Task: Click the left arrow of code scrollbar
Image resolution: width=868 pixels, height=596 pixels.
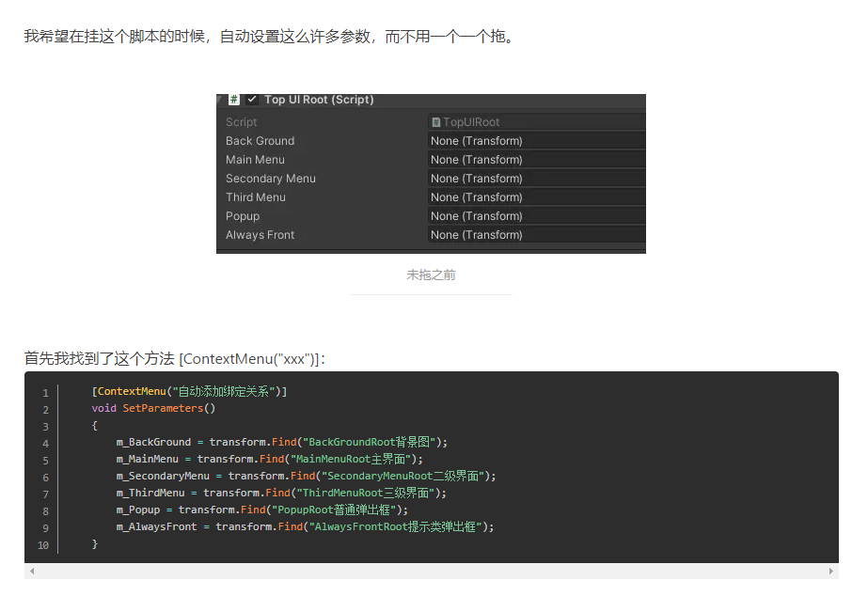Action: pyautogui.click(x=32, y=572)
